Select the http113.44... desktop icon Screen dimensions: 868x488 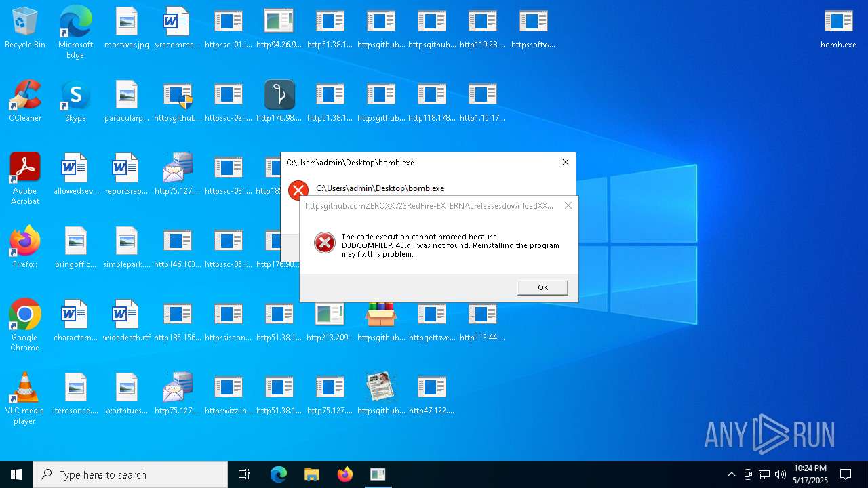tap(483, 321)
